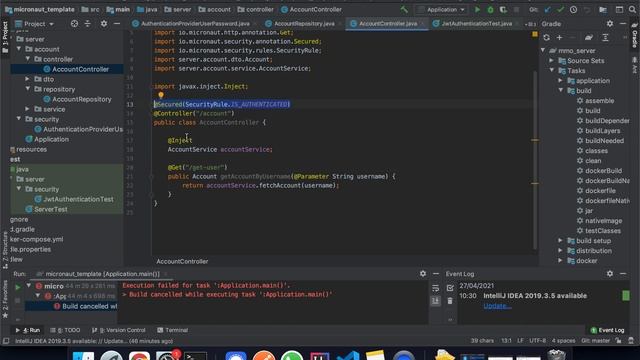Click the 'controller' breadcrumb in navigation bar

[256, 9]
